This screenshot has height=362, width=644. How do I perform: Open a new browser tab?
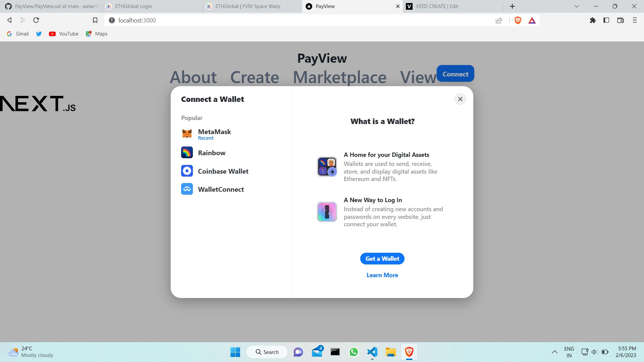pyautogui.click(x=512, y=6)
